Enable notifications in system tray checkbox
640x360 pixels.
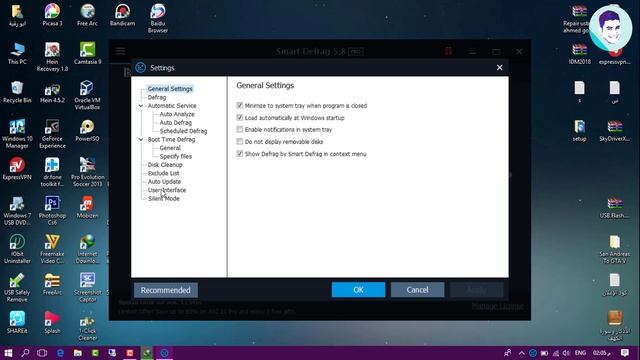click(x=240, y=129)
